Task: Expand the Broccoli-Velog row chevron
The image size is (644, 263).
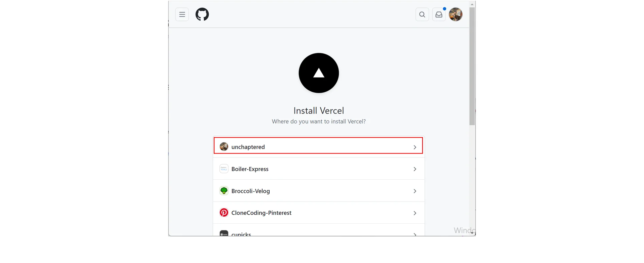Action: tap(415, 191)
